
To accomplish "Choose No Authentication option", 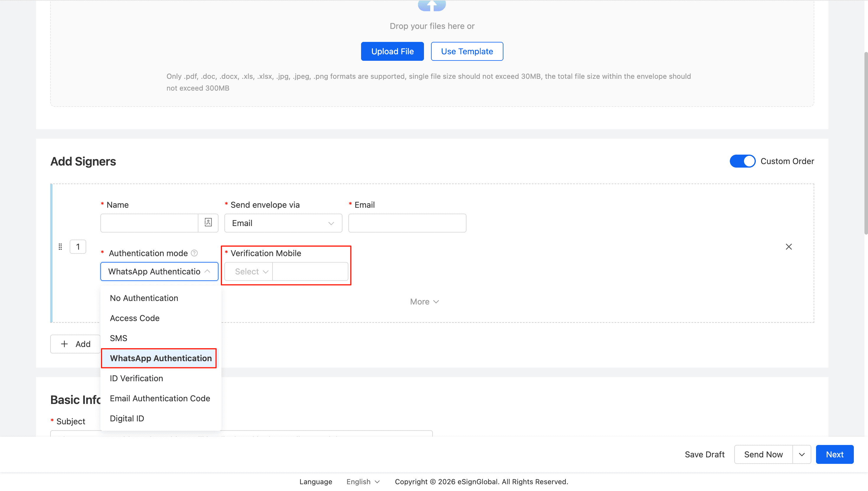I will 144,298.
